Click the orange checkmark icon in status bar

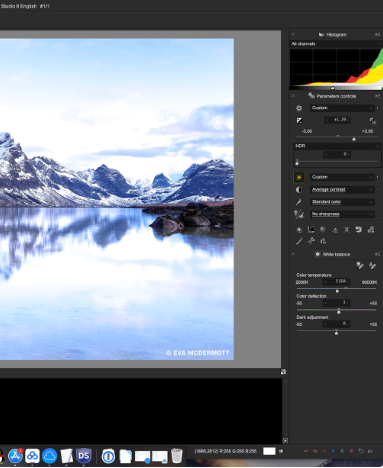pos(306,451)
